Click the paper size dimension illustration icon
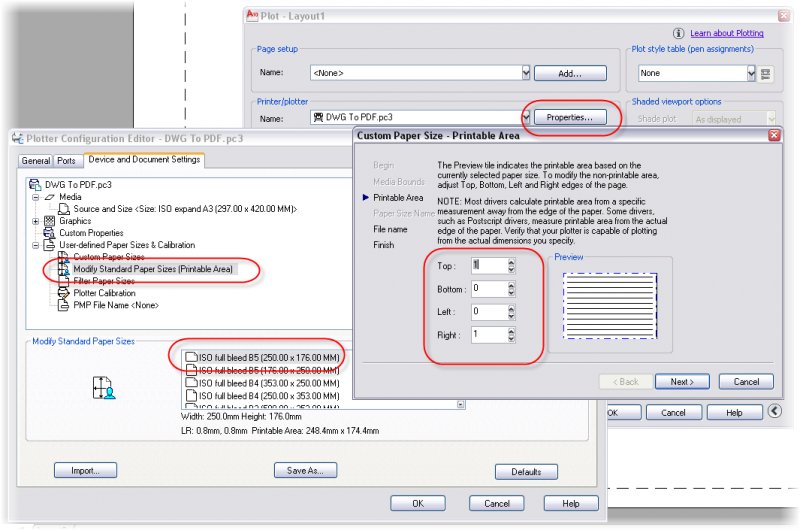Screen dimensions: 800x530 pyautogui.click(x=104, y=388)
